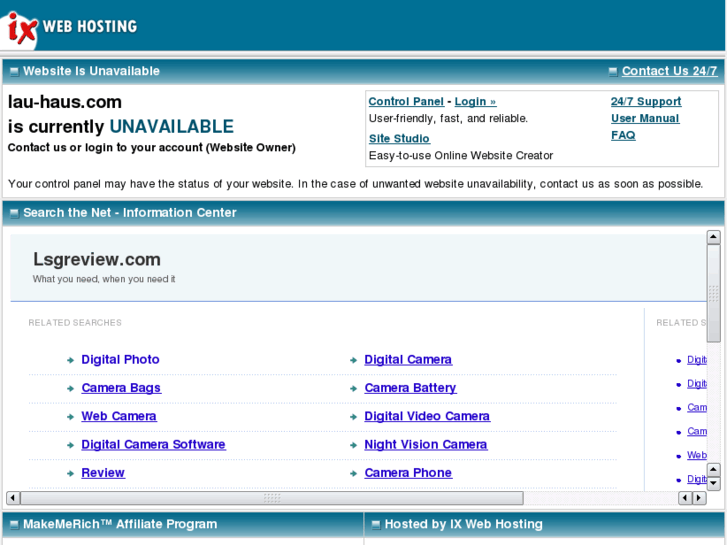Image resolution: width=727 pixels, height=545 pixels.
Task: Click the arrow bullet beside Camera Phone
Action: [353, 473]
